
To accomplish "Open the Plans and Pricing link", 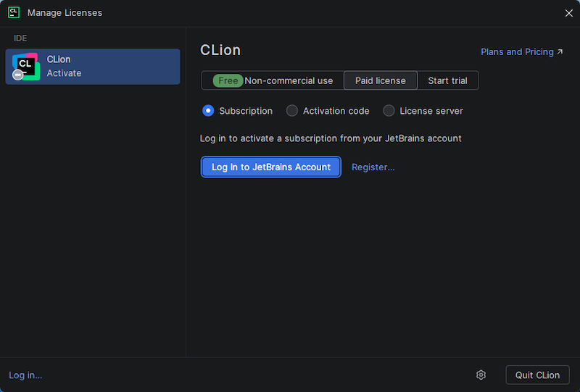I will [521, 51].
